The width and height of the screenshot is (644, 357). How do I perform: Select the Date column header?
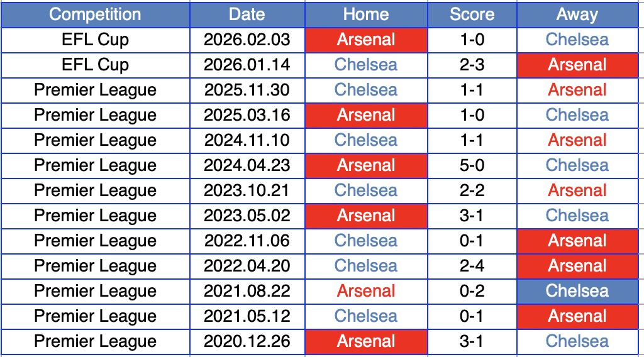[247, 14]
